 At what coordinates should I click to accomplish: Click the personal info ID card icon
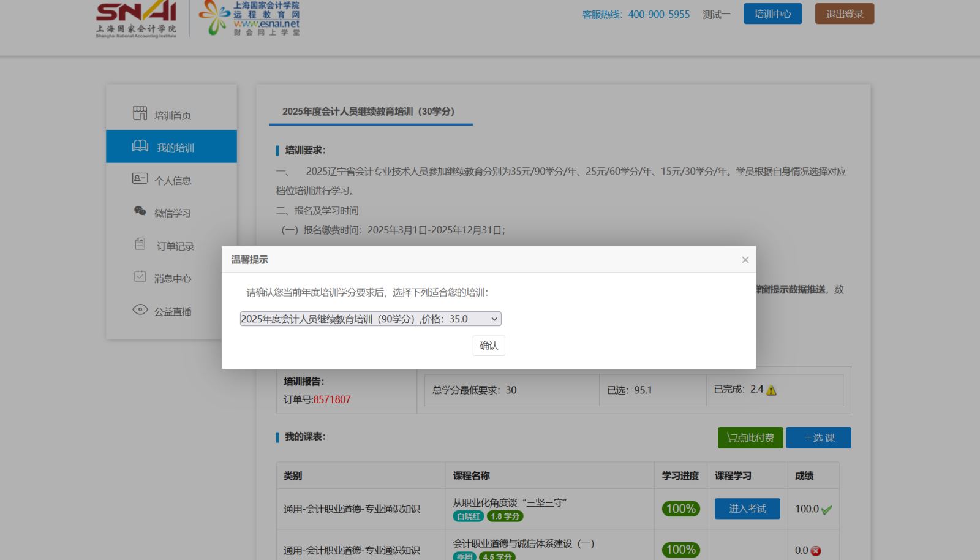pos(140,179)
